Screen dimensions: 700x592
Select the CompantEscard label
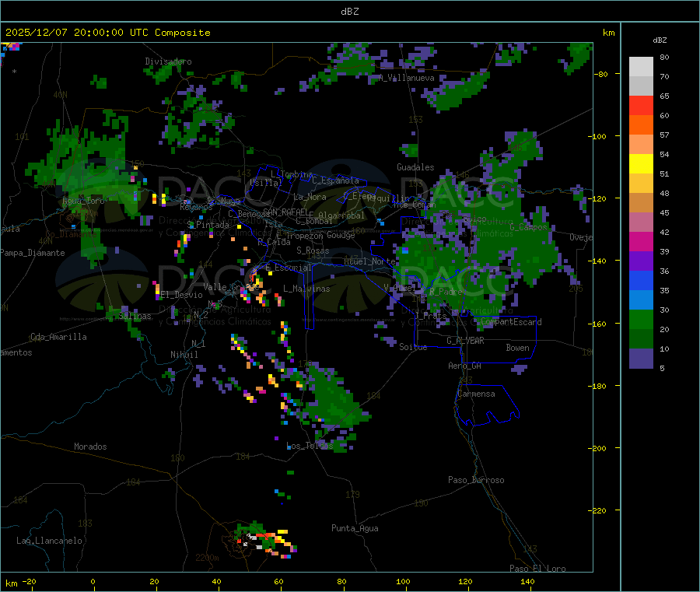[511, 322]
